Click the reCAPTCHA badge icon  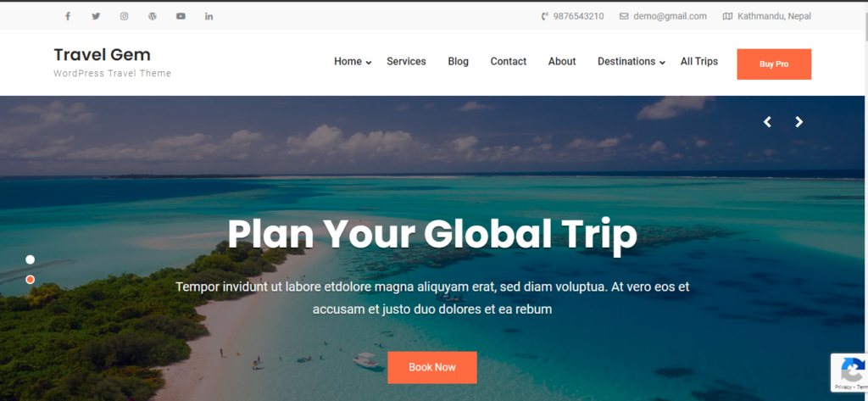[853, 369]
